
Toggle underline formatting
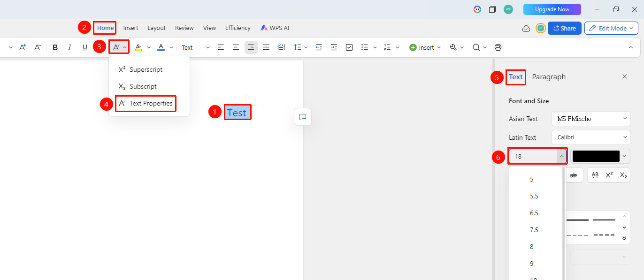[x=85, y=47]
